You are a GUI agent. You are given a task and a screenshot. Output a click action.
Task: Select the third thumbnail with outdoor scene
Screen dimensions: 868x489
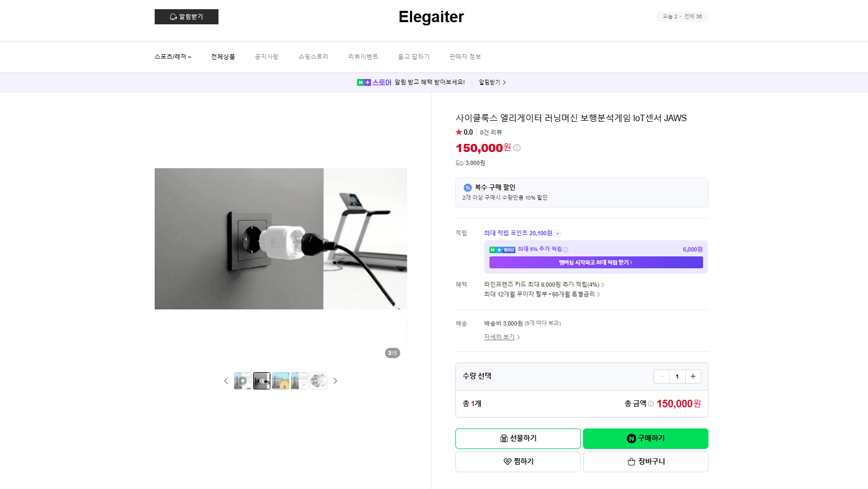pyautogui.click(x=281, y=381)
